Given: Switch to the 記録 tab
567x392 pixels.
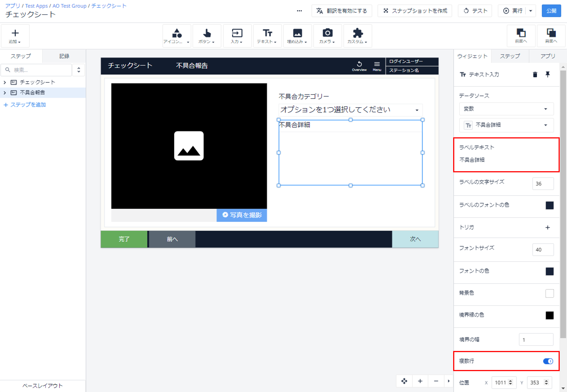Looking at the screenshot, I should point(64,56).
